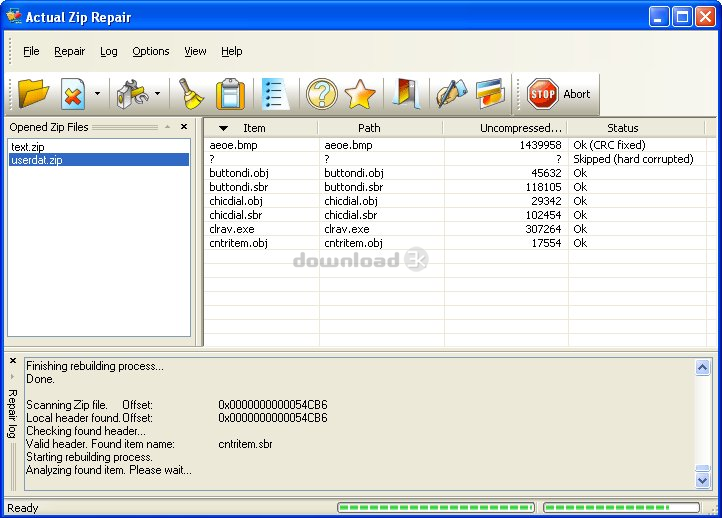Open the File menu
722x518 pixels.
pos(31,51)
